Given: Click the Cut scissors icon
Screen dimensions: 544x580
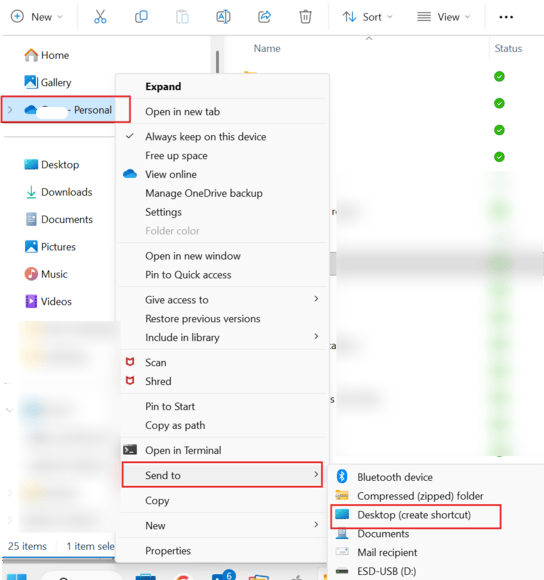Looking at the screenshot, I should pyautogui.click(x=100, y=17).
